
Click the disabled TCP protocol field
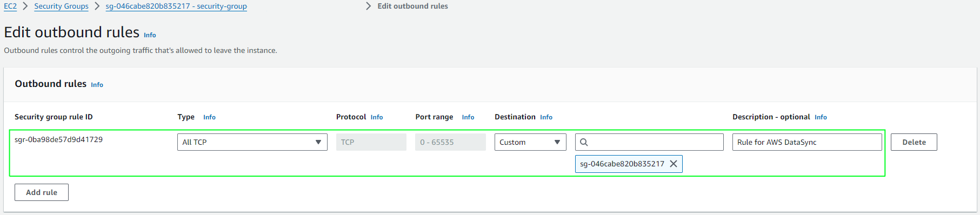point(371,142)
